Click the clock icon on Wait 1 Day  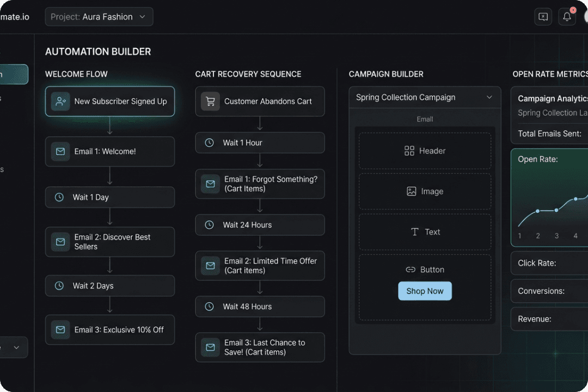tap(59, 197)
